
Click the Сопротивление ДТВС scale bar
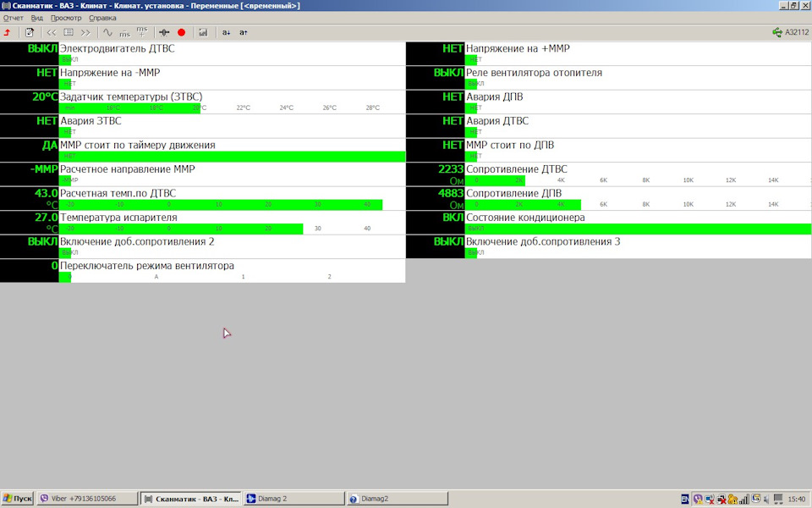tap(639, 180)
